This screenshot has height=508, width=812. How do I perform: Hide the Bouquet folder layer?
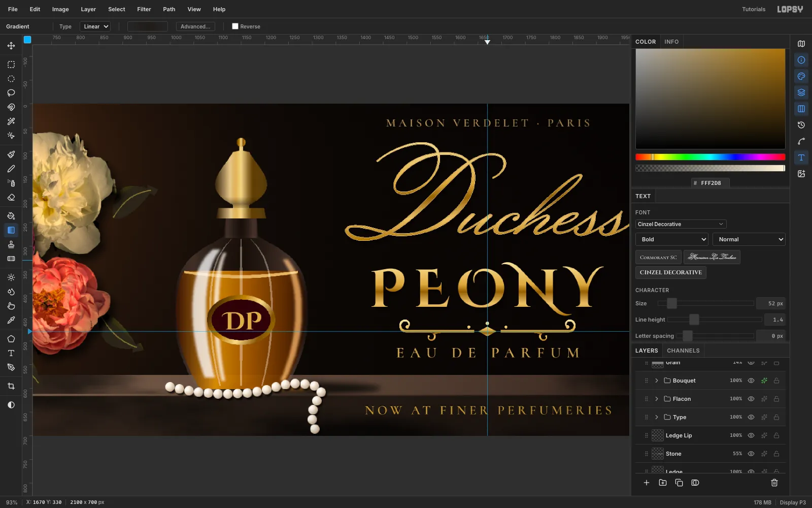751,380
